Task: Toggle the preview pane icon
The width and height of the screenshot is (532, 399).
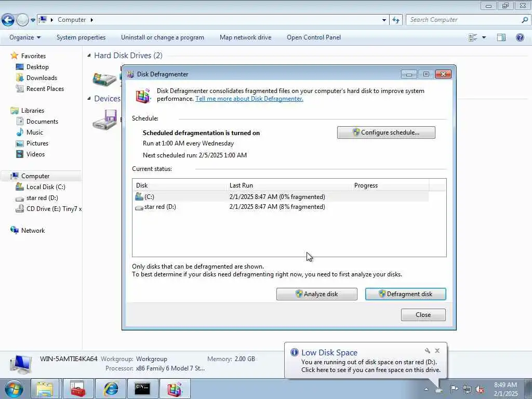Action: coord(501,37)
